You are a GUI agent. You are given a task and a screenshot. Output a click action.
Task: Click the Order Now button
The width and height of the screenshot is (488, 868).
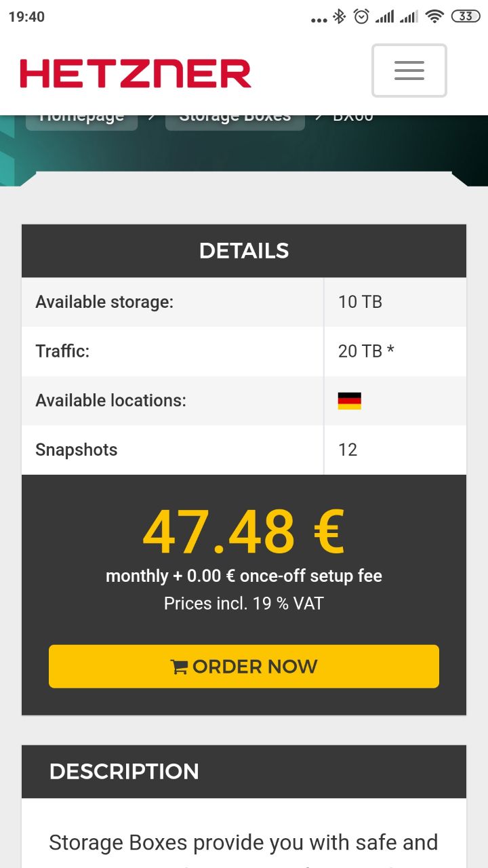coord(244,667)
